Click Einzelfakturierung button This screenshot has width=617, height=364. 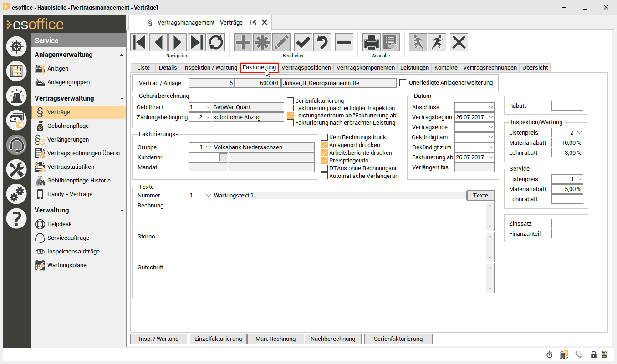(218, 339)
